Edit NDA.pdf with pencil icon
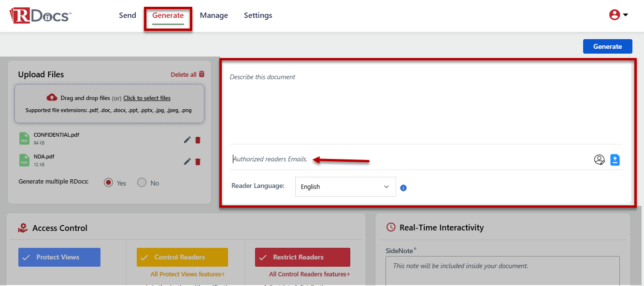 click(x=187, y=162)
